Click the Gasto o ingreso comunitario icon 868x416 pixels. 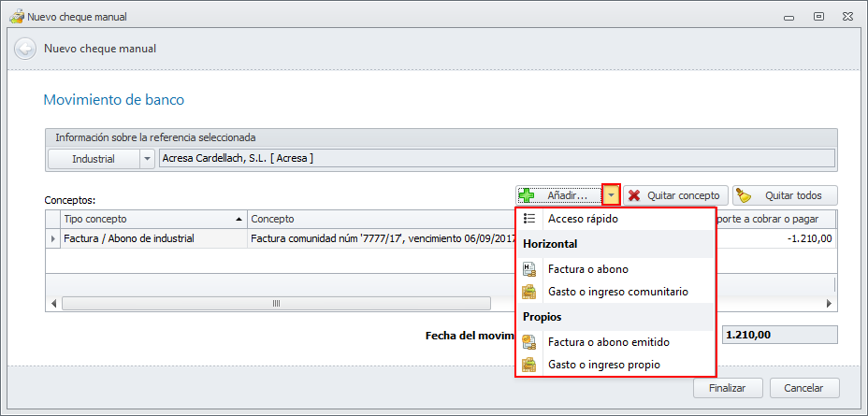coord(529,292)
